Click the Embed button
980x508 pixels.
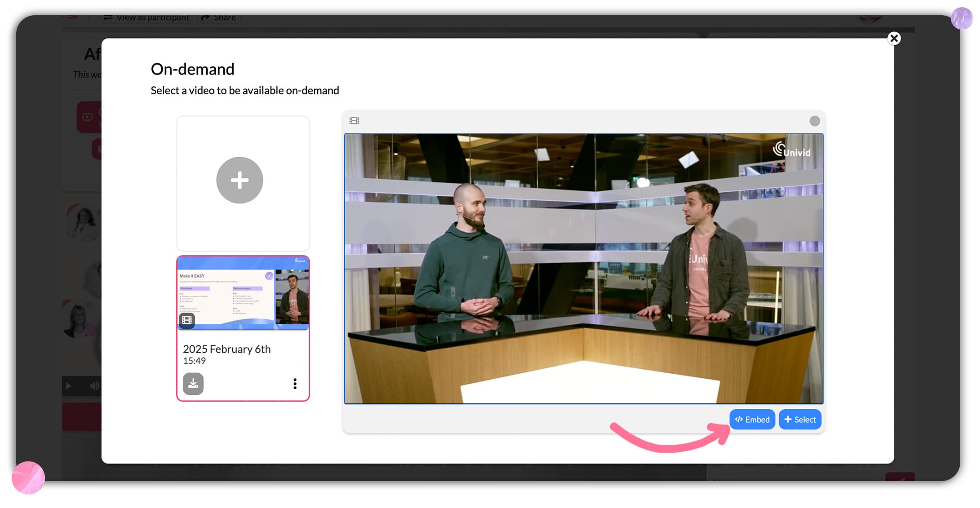pos(752,420)
